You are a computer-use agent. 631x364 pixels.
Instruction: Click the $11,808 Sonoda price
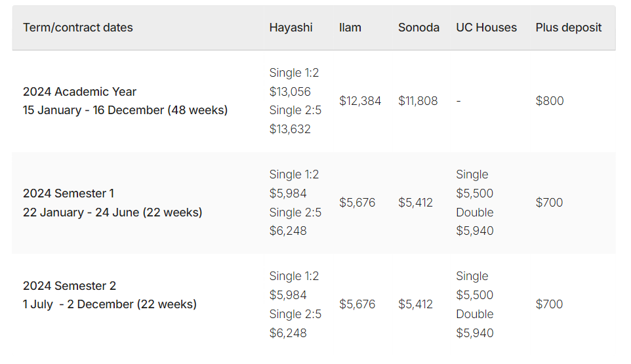pyautogui.click(x=418, y=101)
